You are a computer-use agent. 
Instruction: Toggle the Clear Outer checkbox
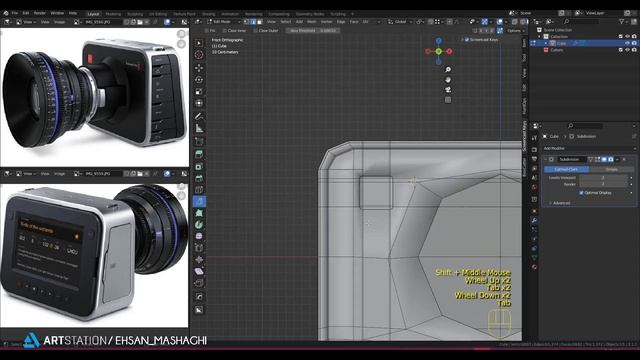(x=256, y=31)
